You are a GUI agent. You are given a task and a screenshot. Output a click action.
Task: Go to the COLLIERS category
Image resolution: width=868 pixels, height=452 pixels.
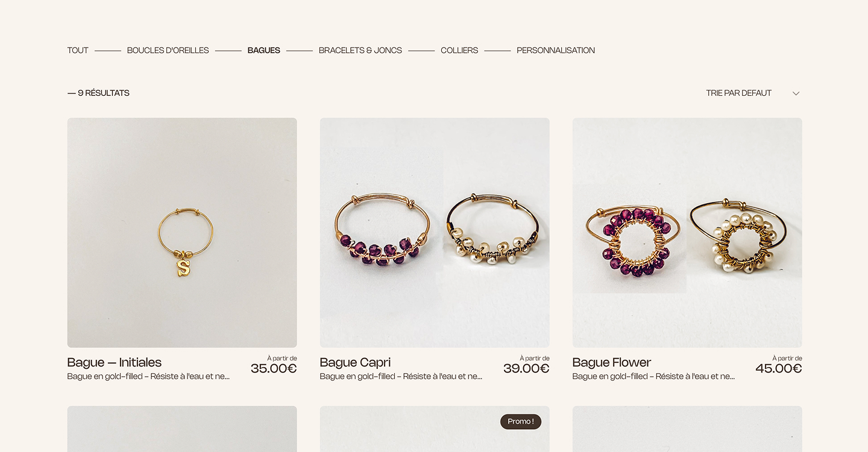[459, 51]
